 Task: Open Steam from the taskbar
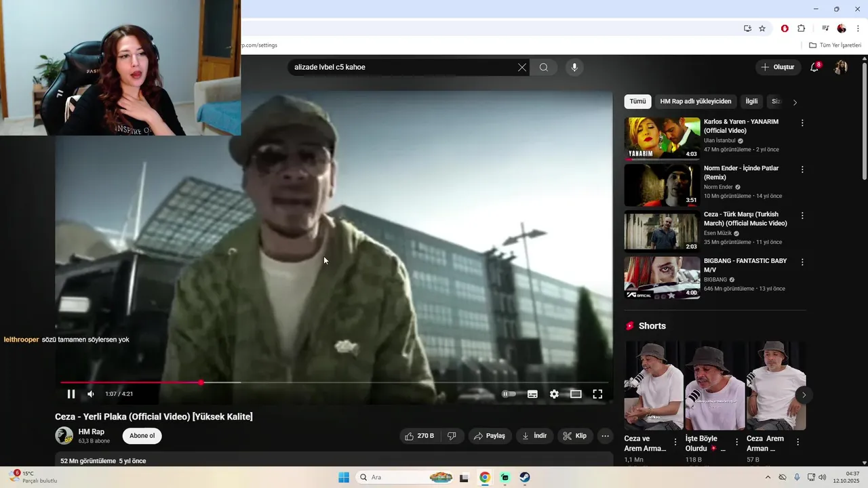tap(525, 477)
